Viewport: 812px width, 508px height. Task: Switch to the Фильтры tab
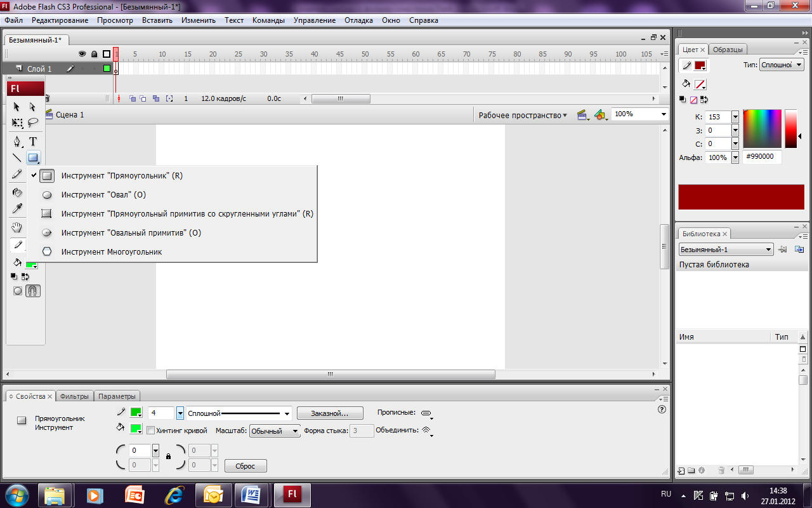pos(74,396)
